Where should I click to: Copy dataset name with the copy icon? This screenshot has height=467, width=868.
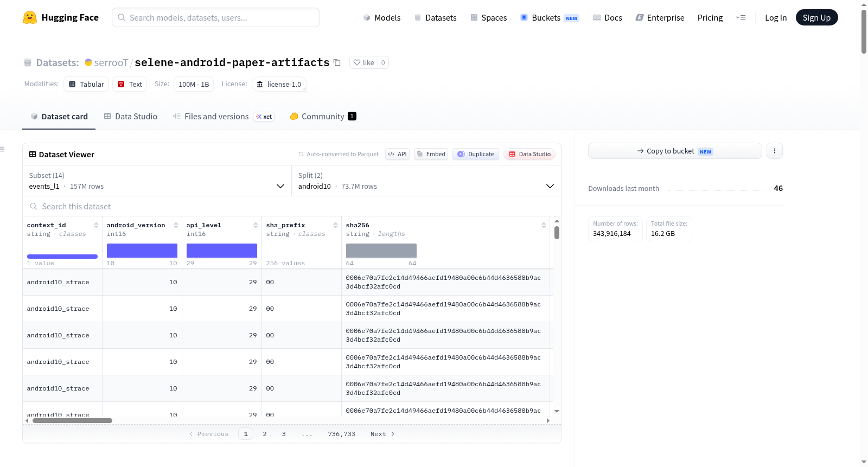pos(337,62)
